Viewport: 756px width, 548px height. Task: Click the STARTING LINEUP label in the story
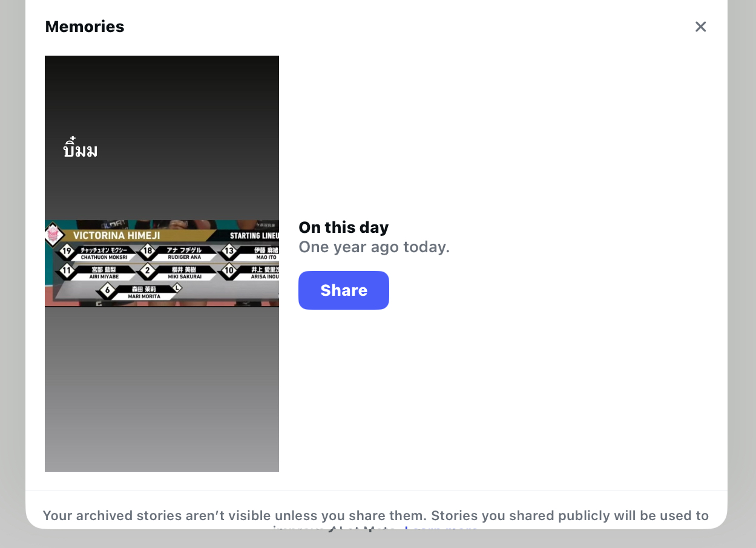(x=254, y=235)
